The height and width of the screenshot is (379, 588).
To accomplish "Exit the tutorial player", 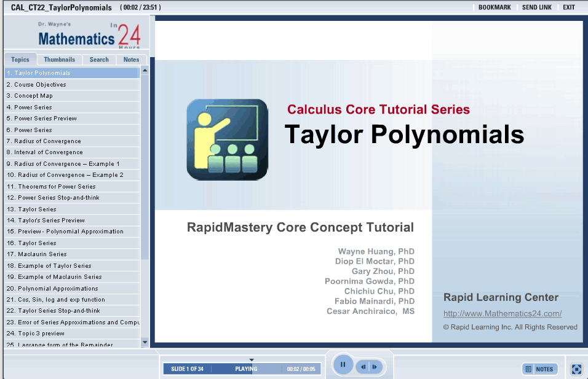I will tap(569, 7).
